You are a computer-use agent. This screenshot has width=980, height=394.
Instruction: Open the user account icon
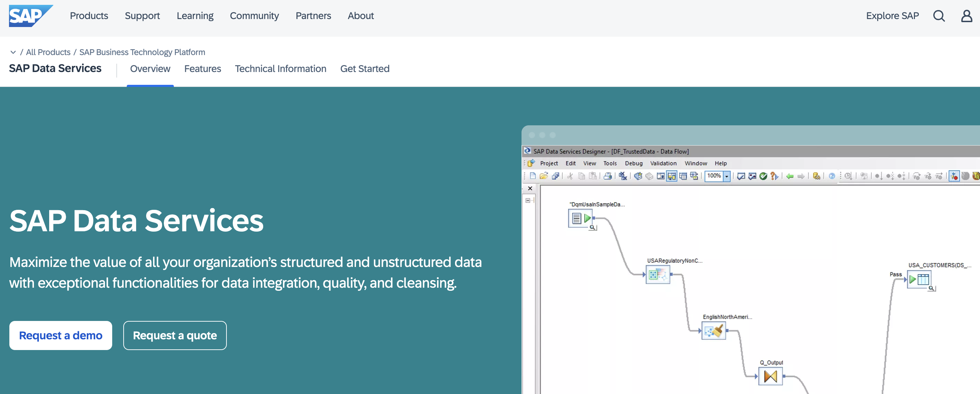click(967, 16)
